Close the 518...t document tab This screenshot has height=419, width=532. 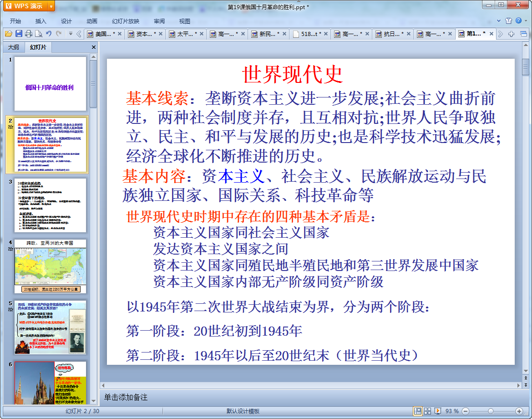point(326,34)
